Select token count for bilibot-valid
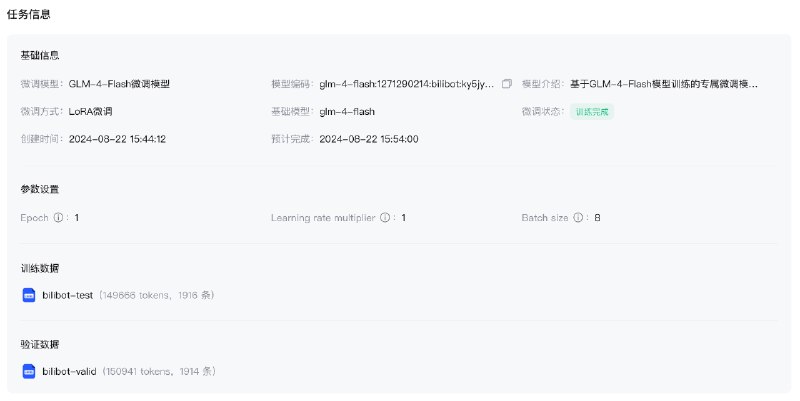Image resolution: width=800 pixels, height=401 pixels. pos(138,371)
